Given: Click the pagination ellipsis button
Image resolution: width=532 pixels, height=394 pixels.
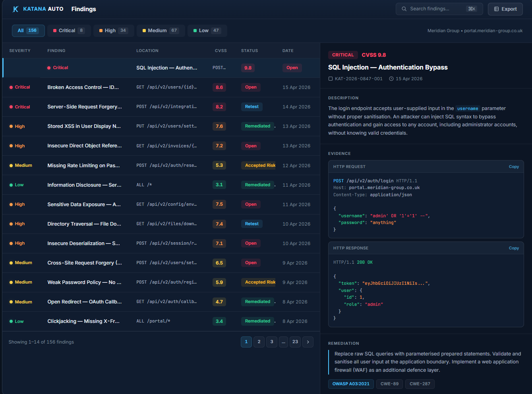Looking at the screenshot, I should tap(283, 342).
